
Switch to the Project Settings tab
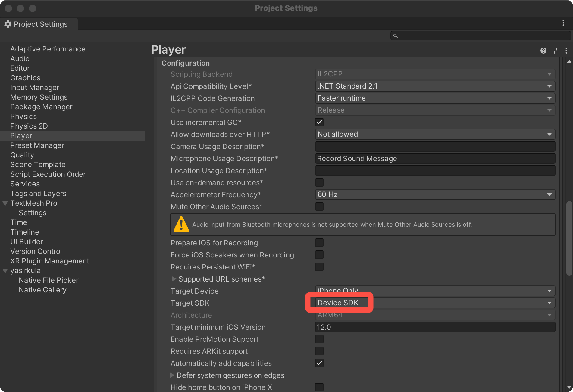click(39, 24)
